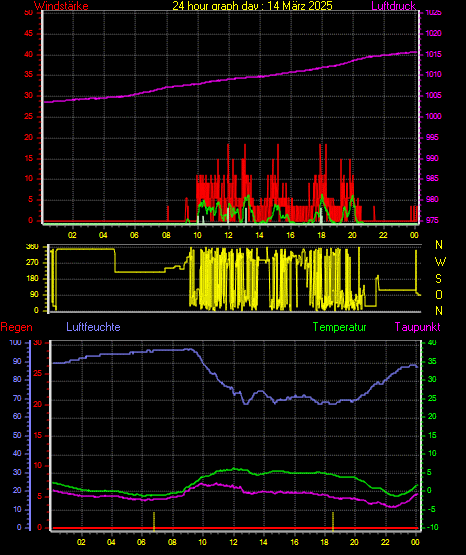Click the bottom N compass letter

[439, 311]
